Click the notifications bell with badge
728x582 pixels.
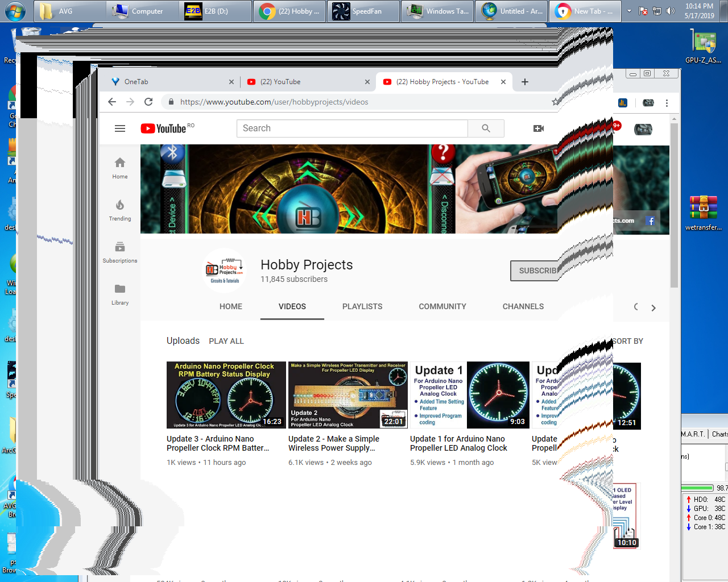tap(615, 127)
